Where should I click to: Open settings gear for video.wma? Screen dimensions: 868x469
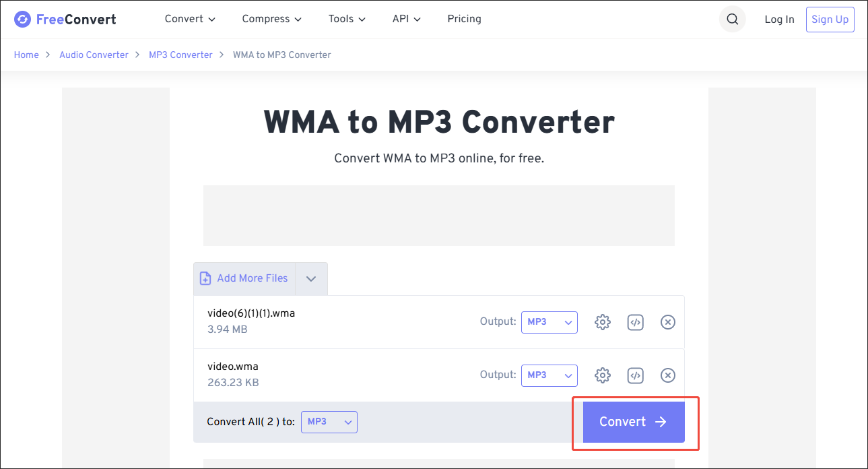click(x=603, y=375)
